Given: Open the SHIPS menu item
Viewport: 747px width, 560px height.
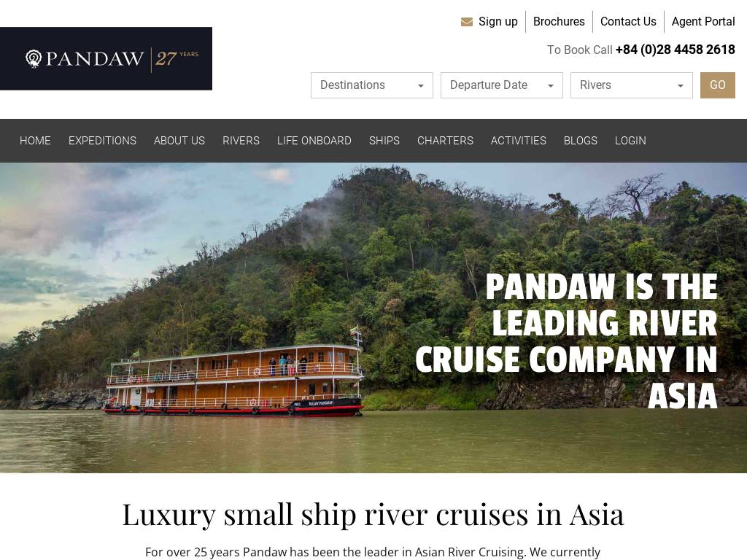Looking at the screenshot, I should tap(384, 141).
